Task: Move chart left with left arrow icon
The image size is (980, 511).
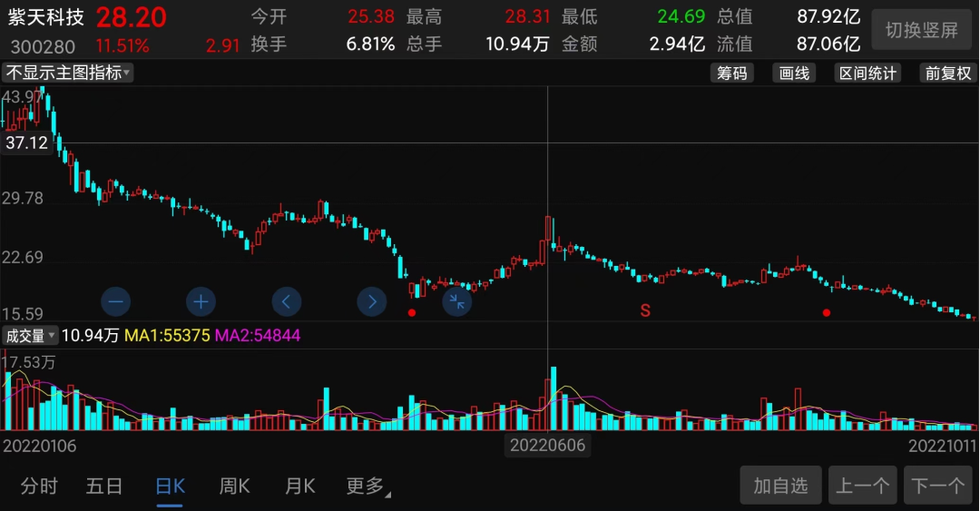Action: pyautogui.click(x=286, y=302)
